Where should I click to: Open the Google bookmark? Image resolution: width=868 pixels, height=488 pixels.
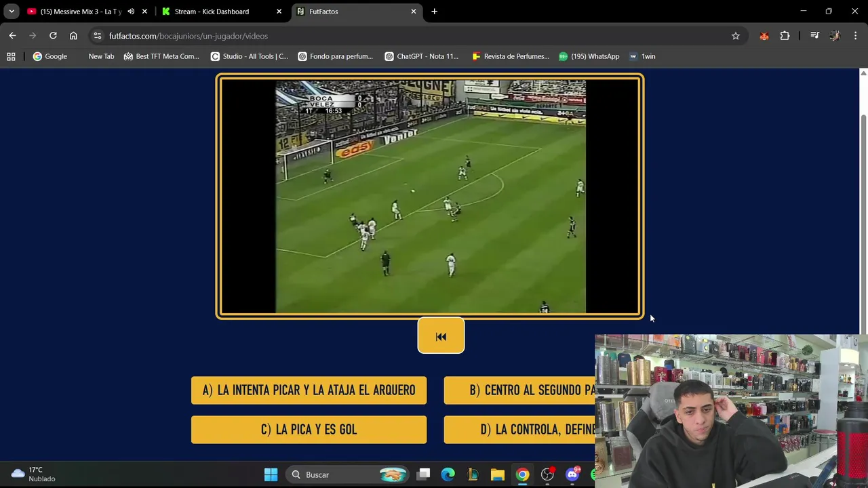pos(50,56)
